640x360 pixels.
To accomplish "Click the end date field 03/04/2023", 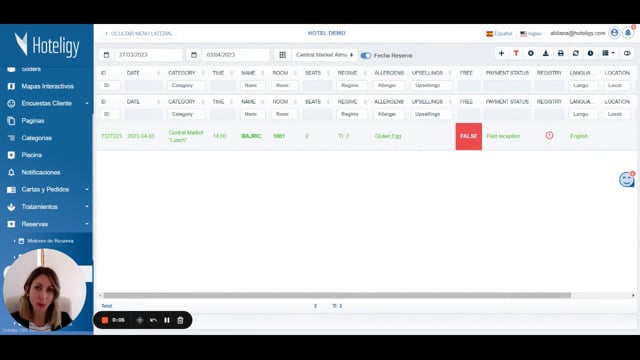I will pos(236,55).
